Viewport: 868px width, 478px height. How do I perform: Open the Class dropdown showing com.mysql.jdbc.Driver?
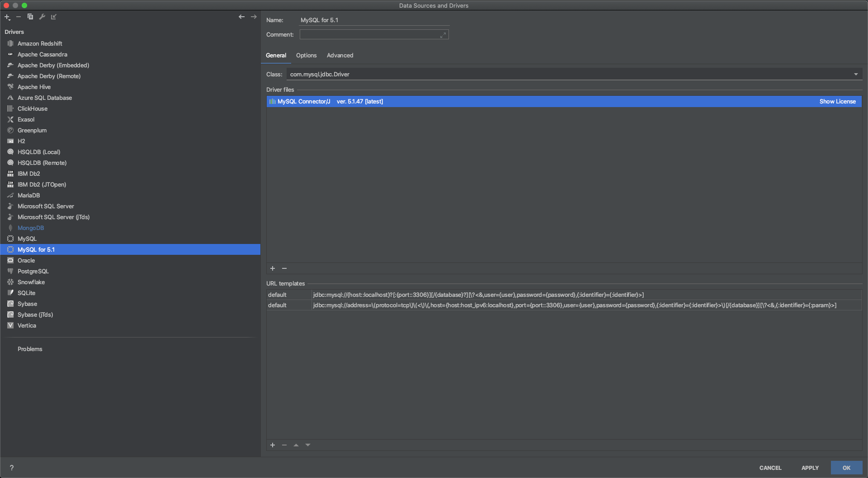[856, 74]
